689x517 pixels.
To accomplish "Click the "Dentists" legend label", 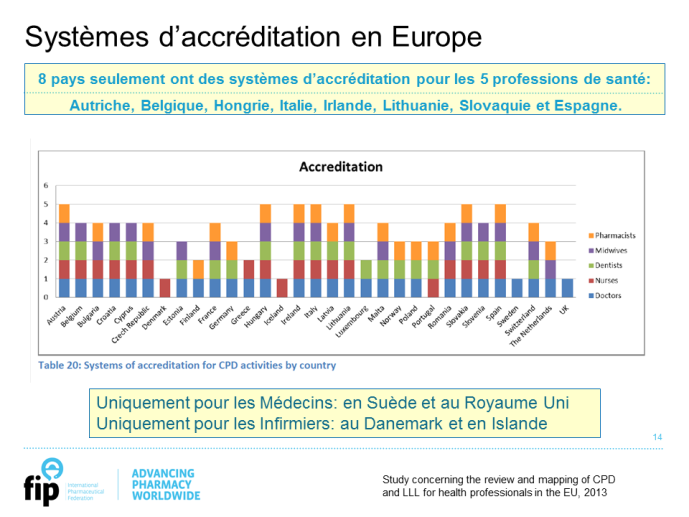I will (x=609, y=266).
